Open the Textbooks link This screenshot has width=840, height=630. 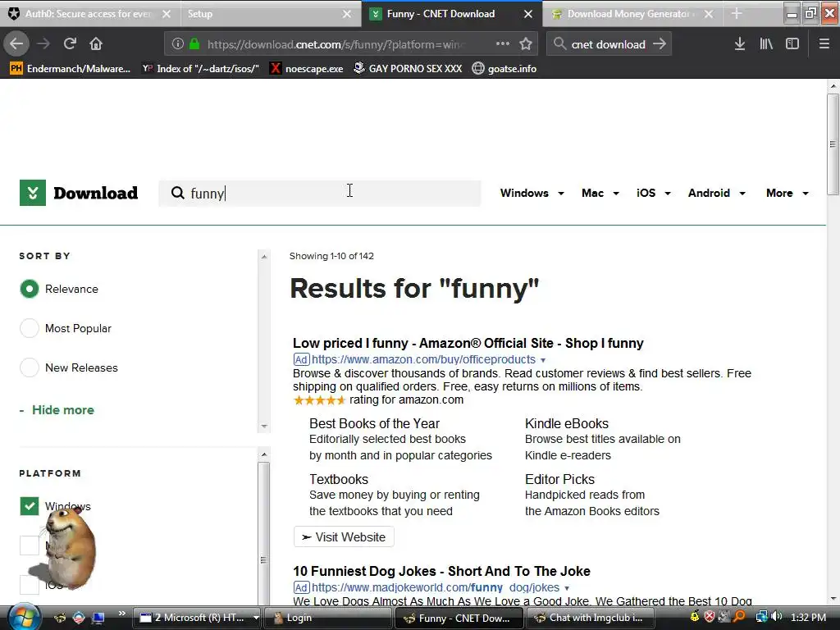click(x=339, y=479)
